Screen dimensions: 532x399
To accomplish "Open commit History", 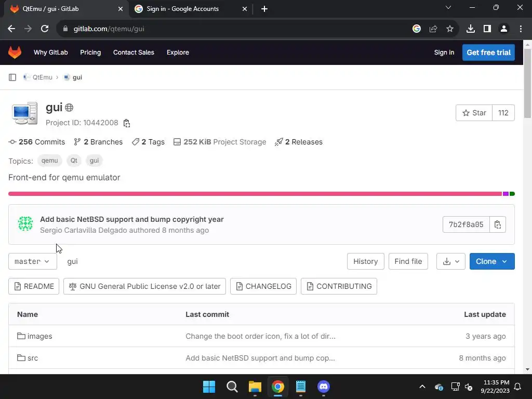I will 365,261.
